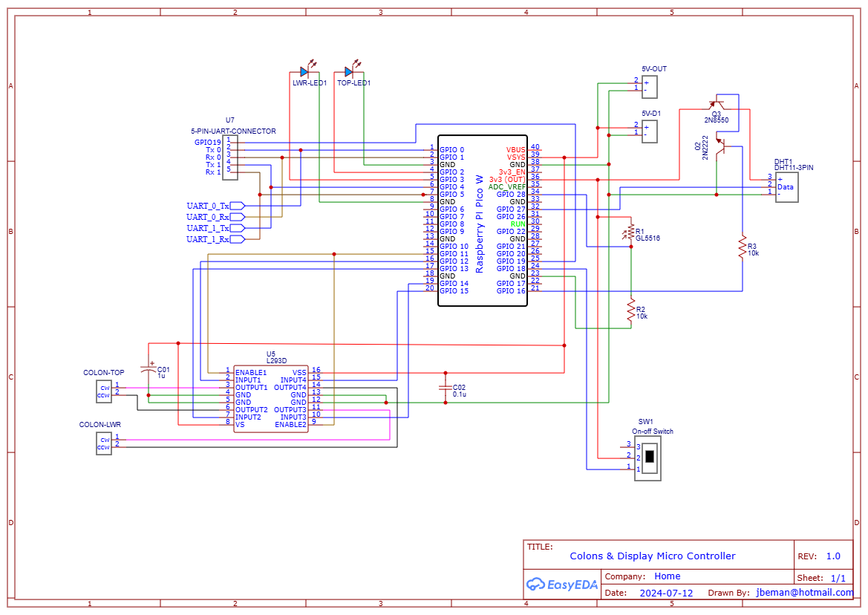
Task: Select the R3 resistor symbol
Action: (x=743, y=247)
